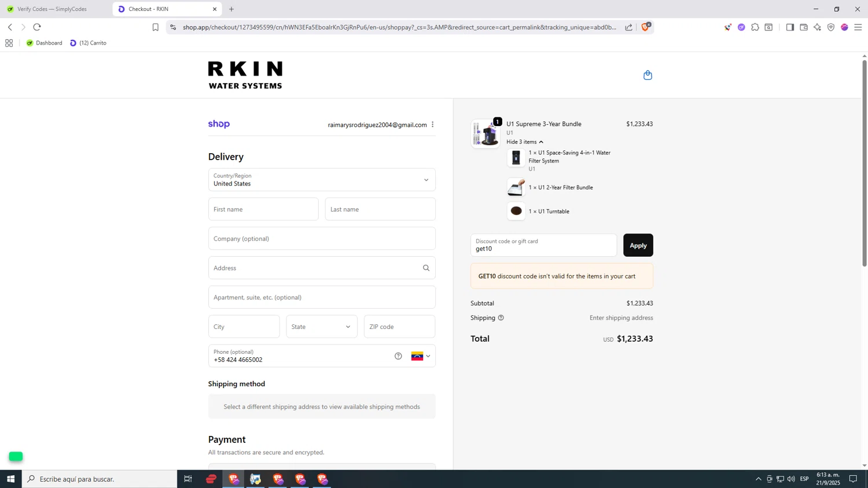Screen dimensions: 868x488
Task: Open Brave Wallet icon
Action: pos(804,27)
